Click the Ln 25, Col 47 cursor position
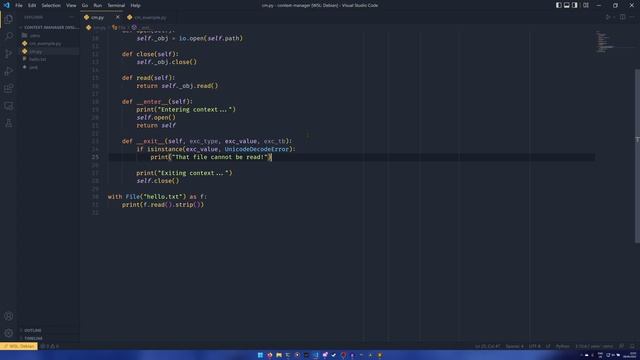640x360 pixels. click(487, 346)
